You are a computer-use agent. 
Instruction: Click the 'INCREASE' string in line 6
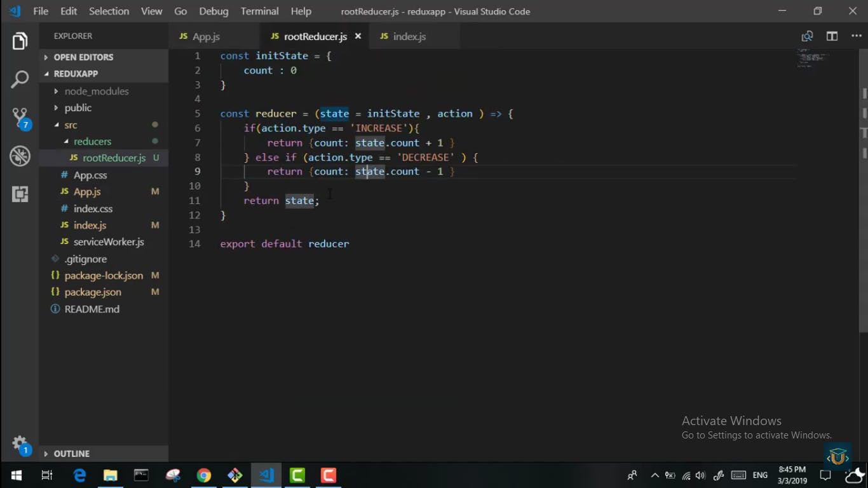[x=379, y=128]
